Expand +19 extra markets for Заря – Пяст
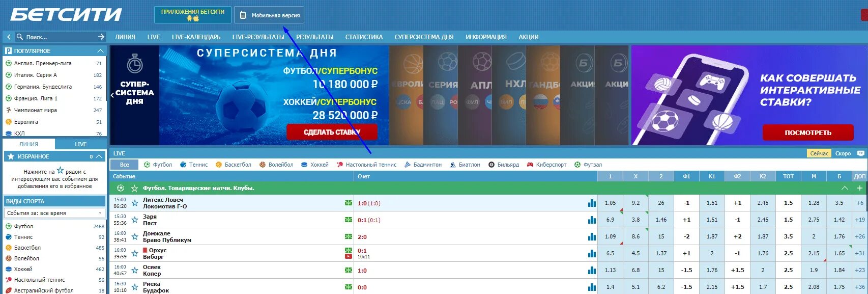Image resolution: width=868 pixels, height=294 pixels. 860,220
